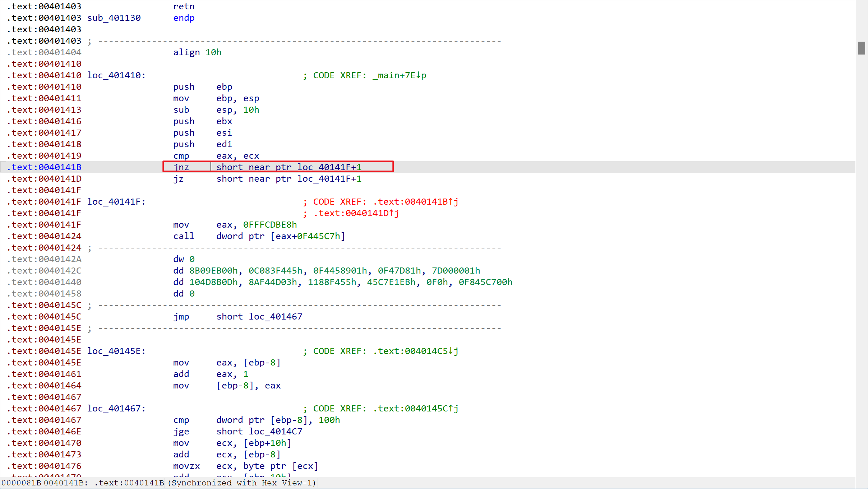Select the loc_401410 label
The width and height of the screenshot is (868, 489).
coord(116,75)
